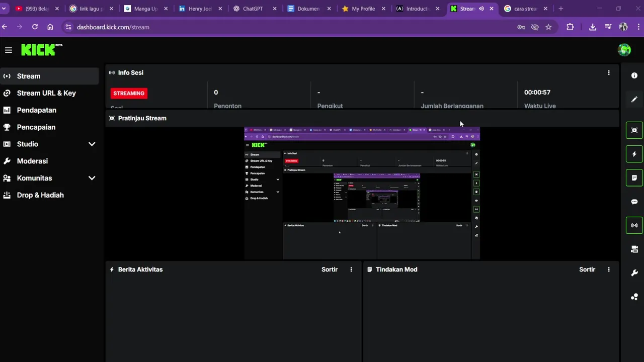Click the stream preview thumbnail
This screenshot has width=644, height=362.
click(362, 193)
